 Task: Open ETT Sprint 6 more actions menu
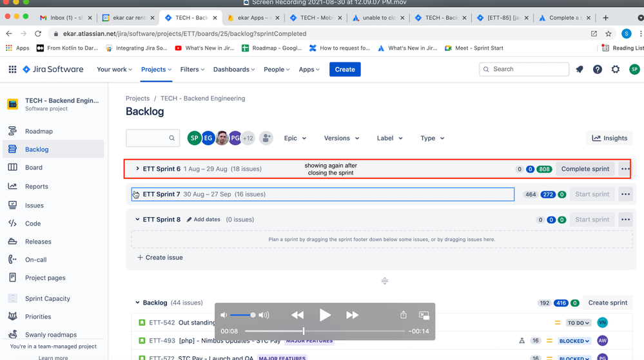pyautogui.click(x=625, y=169)
